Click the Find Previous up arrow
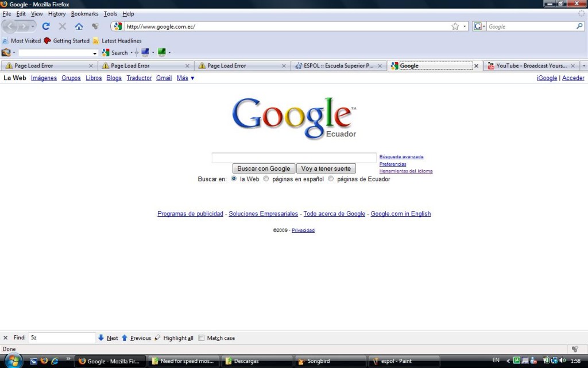This screenshot has height=368, width=588. [x=125, y=338]
